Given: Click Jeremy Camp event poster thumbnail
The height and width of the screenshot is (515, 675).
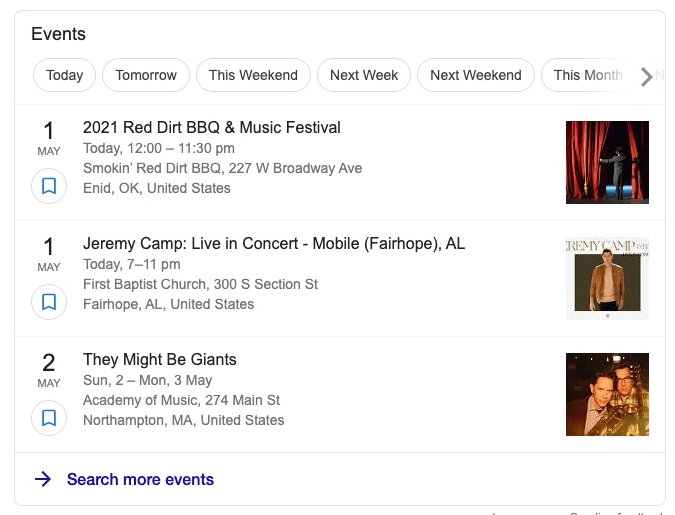Looking at the screenshot, I should pos(607,278).
